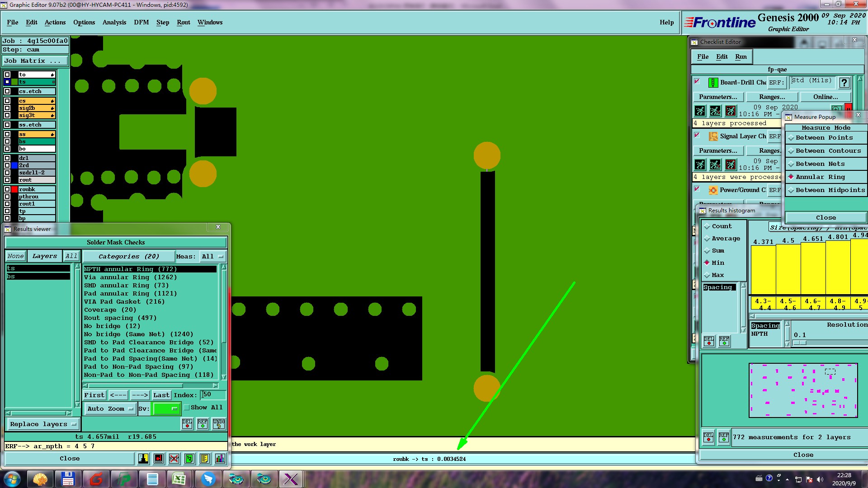Click the black-and-yellow layer icon beside Close
The width and height of the screenshot is (868, 488).
click(x=143, y=459)
